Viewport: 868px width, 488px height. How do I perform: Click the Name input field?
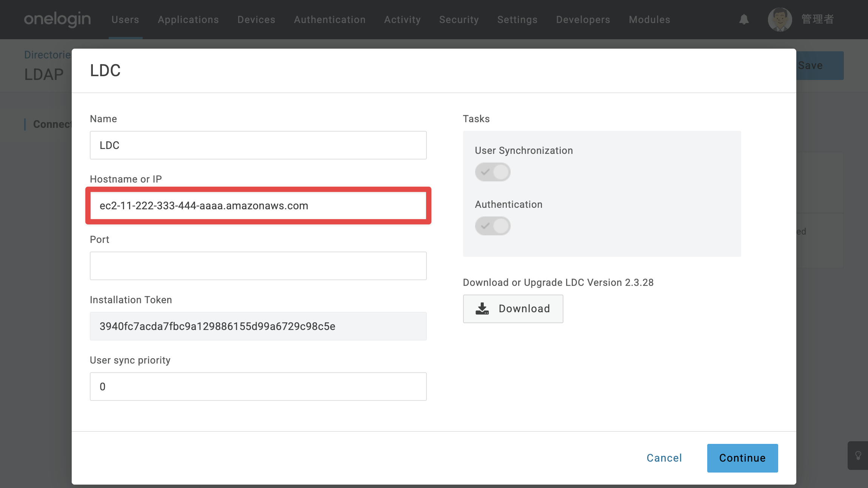[258, 145]
